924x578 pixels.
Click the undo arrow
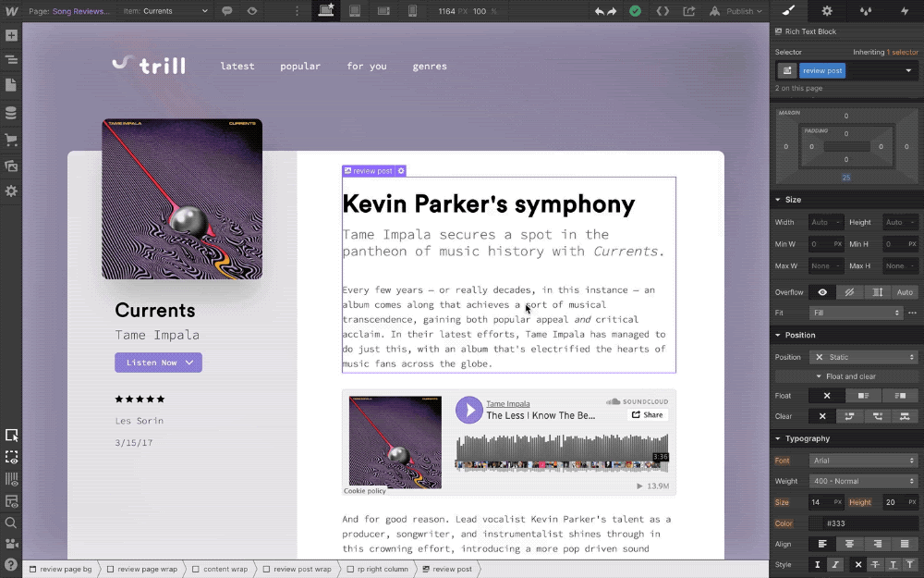[600, 11]
